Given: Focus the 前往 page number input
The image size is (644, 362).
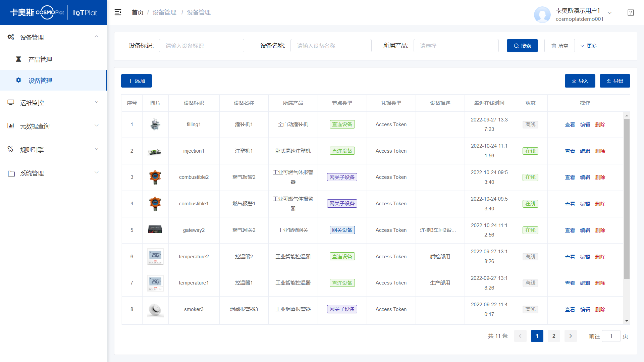Looking at the screenshot, I should pos(611,336).
